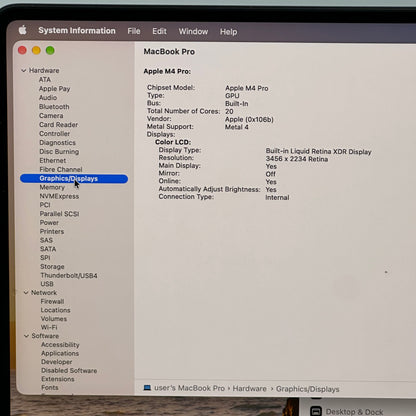Open Desktop & Dock icon in background window

316,411
